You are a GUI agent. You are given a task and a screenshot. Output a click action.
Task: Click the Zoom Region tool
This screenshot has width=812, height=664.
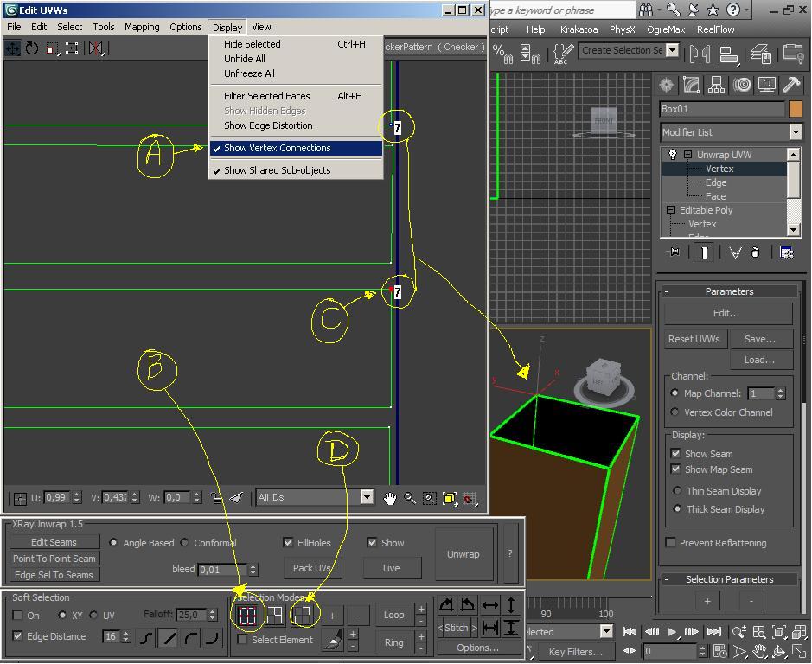click(429, 498)
